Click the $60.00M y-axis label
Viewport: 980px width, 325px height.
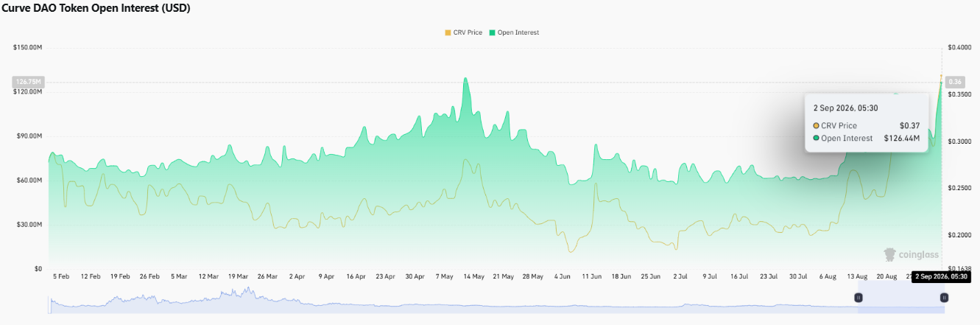pyautogui.click(x=29, y=181)
